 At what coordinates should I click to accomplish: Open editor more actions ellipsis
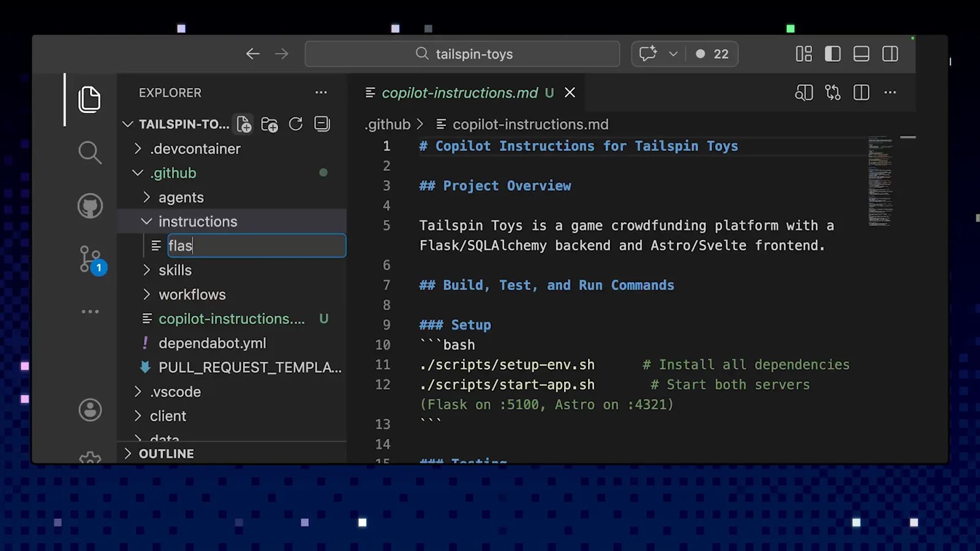tap(890, 92)
